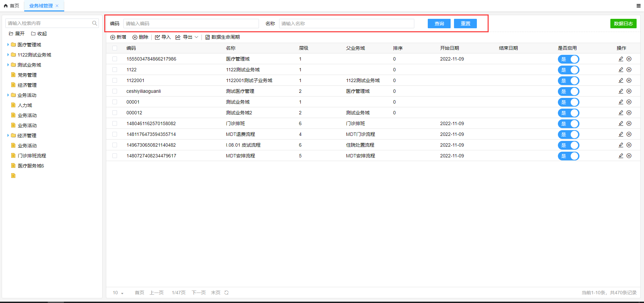Go to 上一页 previous page
Image resolution: width=644 pixels, height=303 pixels.
click(157, 293)
